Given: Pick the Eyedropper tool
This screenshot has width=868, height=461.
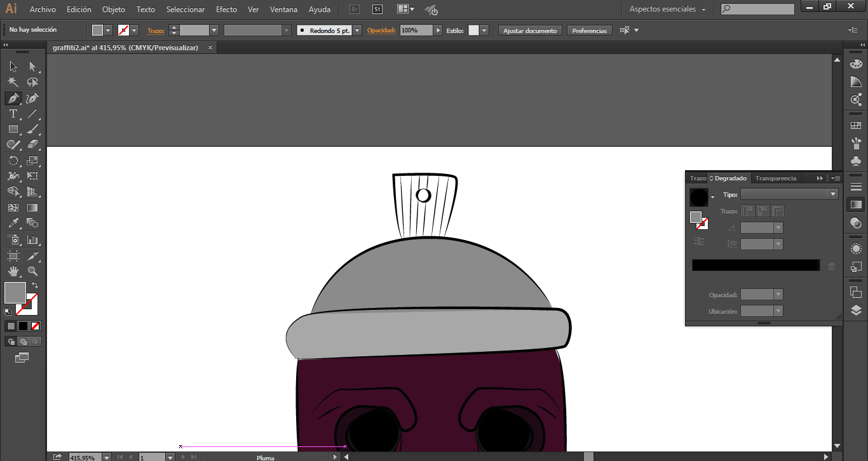Looking at the screenshot, I should pos(13,223).
